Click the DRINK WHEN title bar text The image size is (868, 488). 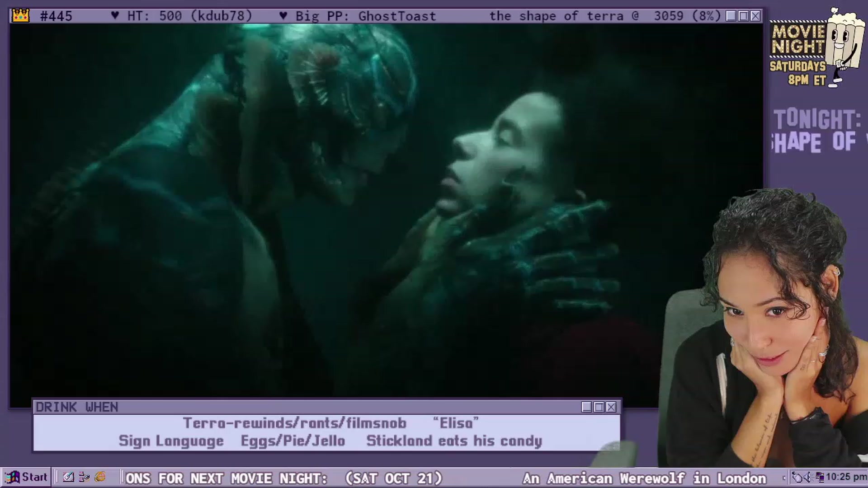pyautogui.click(x=77, y=407)
